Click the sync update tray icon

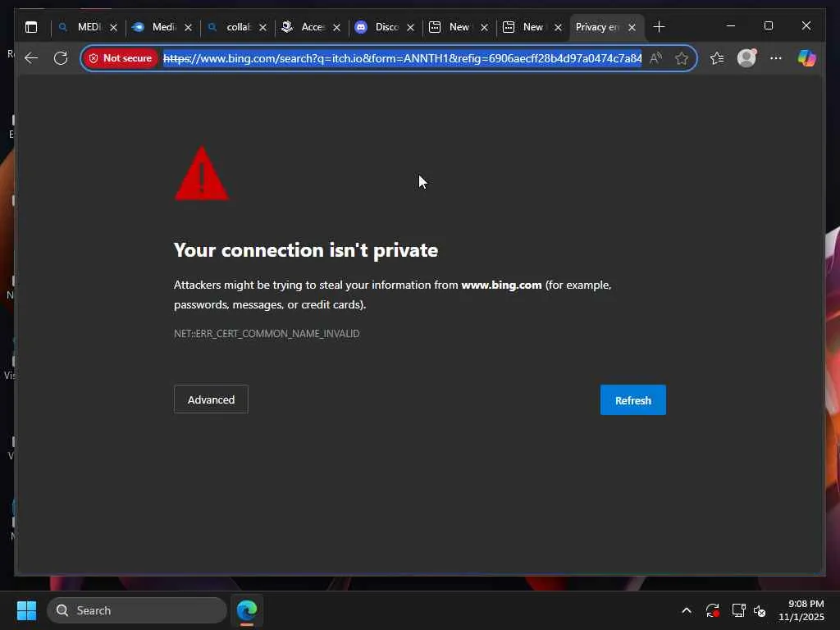712,610
